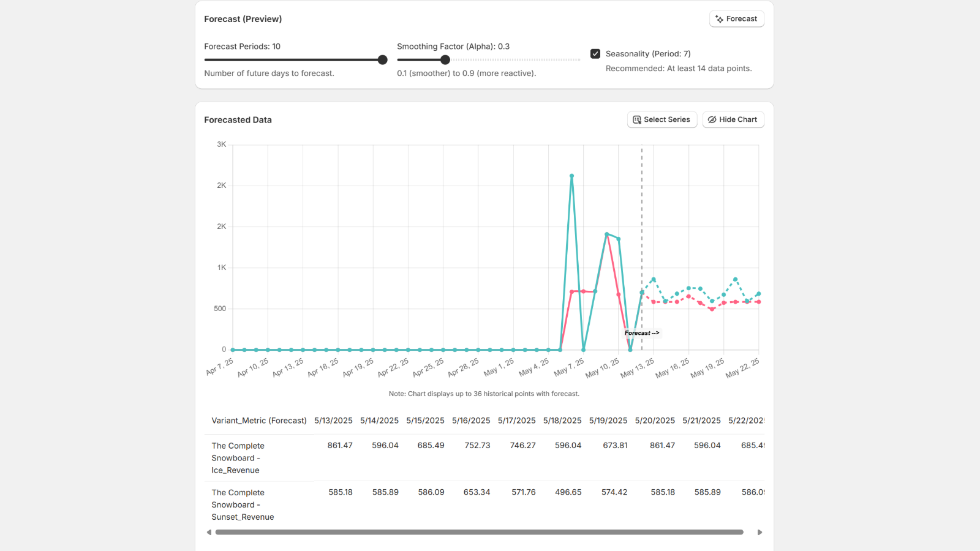Select the Complete Snowboard Ice_Revenue row
This screenshot has height=551, width=980.
click(238, 458)
